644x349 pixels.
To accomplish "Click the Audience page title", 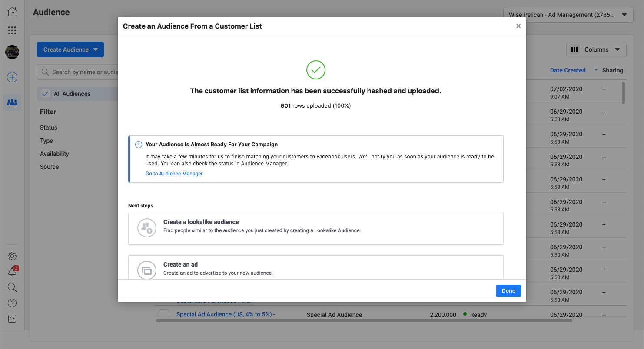I will click(x=51, y=12).
